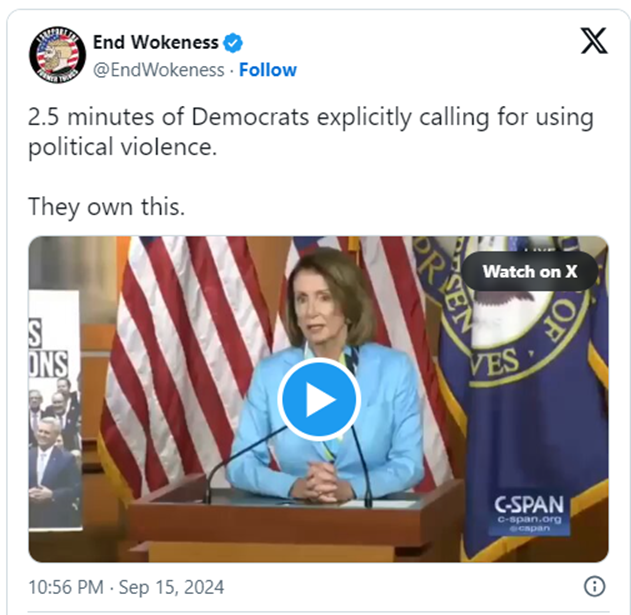631x615 pixels.
Task: Click the Watch on X button
Action: coord(530,271)
